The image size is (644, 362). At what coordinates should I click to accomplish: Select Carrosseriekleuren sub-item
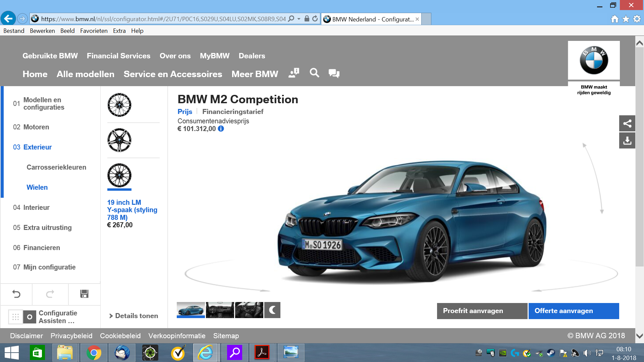coord(56,167)
